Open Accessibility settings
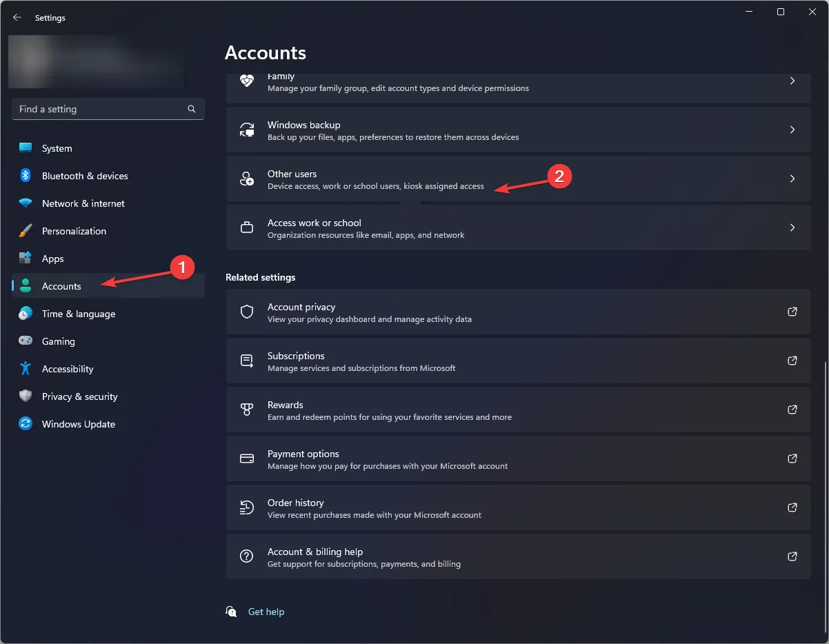 coord(108,369)
